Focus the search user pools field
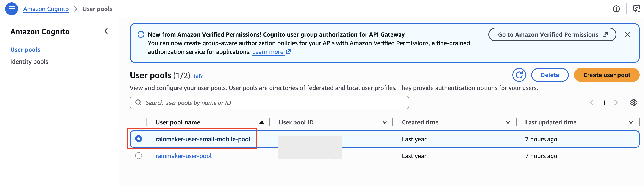 269,103
